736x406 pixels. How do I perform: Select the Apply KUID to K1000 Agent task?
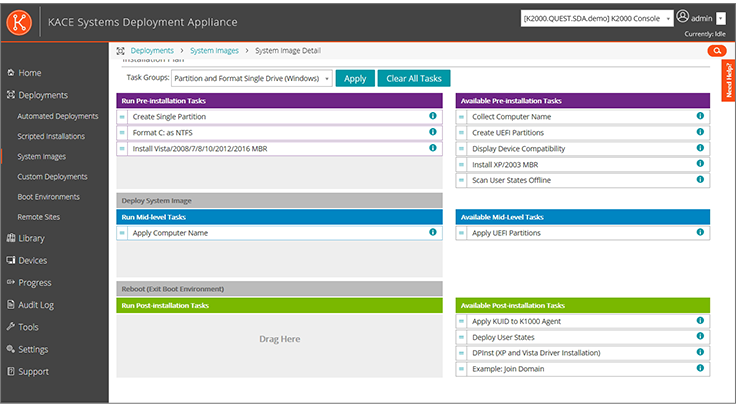[x=583, y=322]
